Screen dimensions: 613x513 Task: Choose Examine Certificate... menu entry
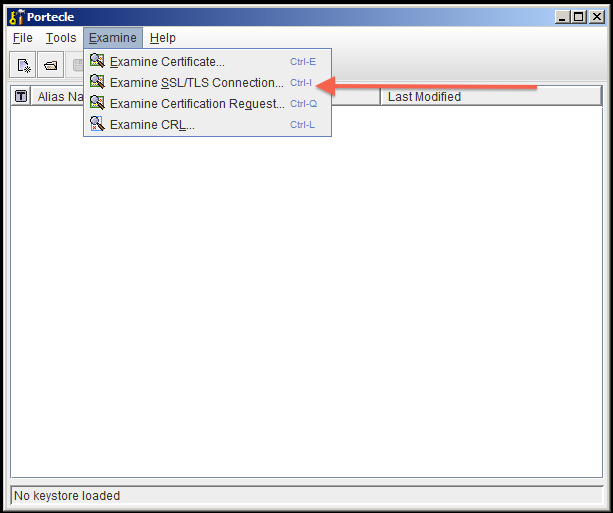pos(207,61)
